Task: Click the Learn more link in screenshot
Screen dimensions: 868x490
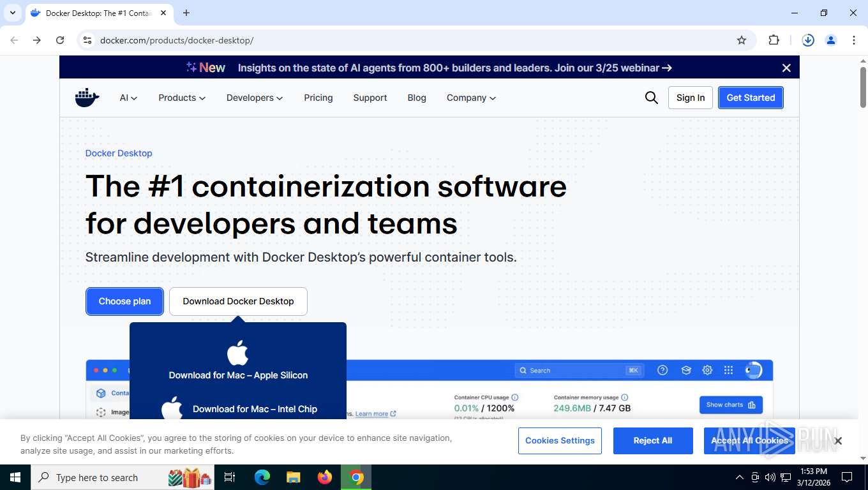Action: point(376,414)
